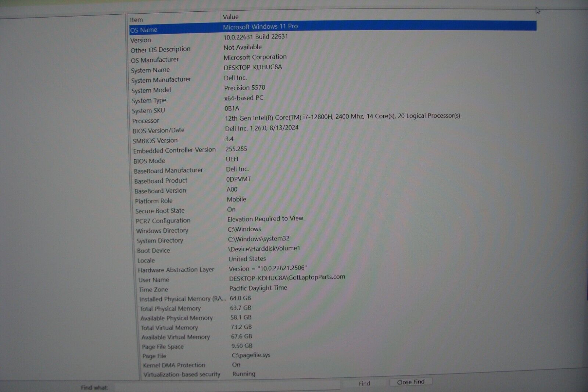Click the x64-based PC value
The height and width of the screenshot is (392, 588).
pos(244,98)
